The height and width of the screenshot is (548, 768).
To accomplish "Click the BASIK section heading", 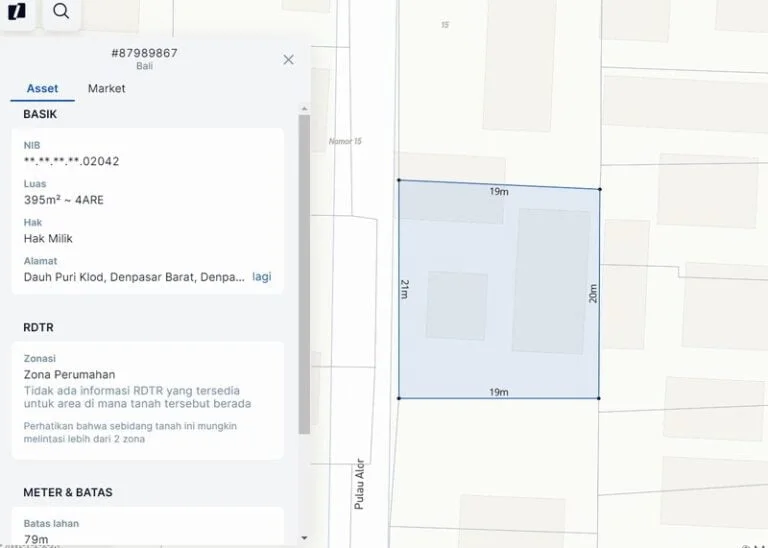I will point(40,114).
